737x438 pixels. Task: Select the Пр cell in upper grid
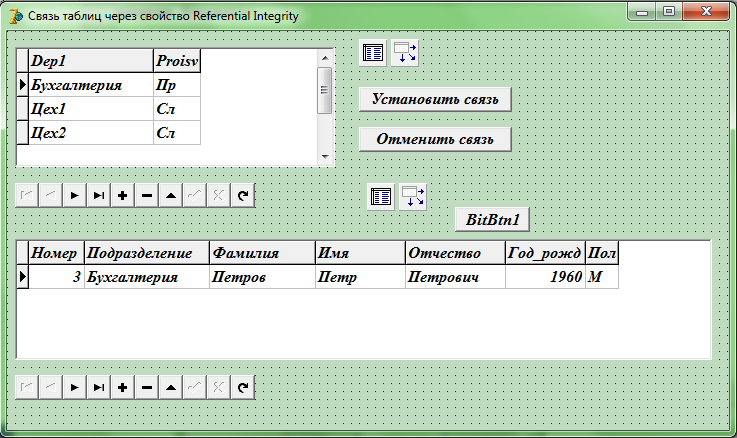coord(177,85)
